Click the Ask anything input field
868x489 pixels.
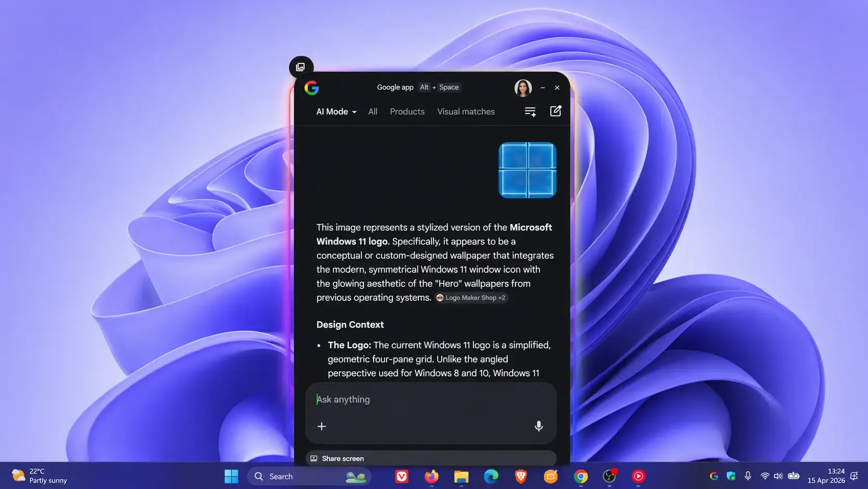(x=431, y=400)
